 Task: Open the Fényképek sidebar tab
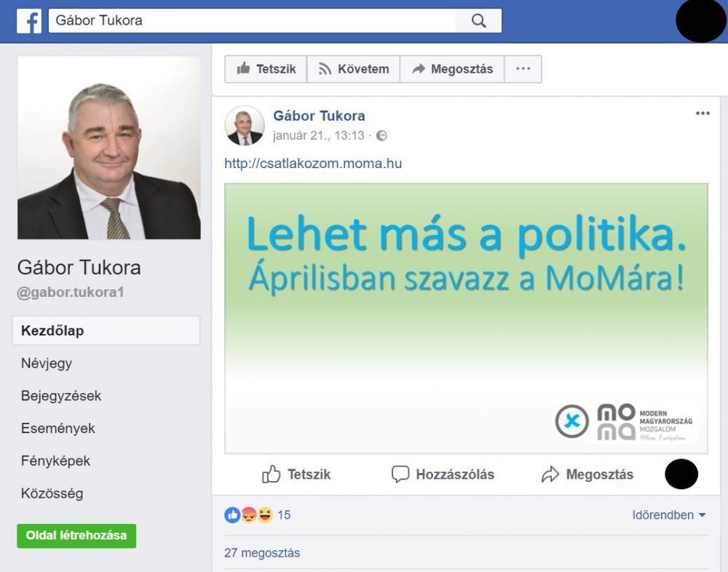(x=55, y=461)
